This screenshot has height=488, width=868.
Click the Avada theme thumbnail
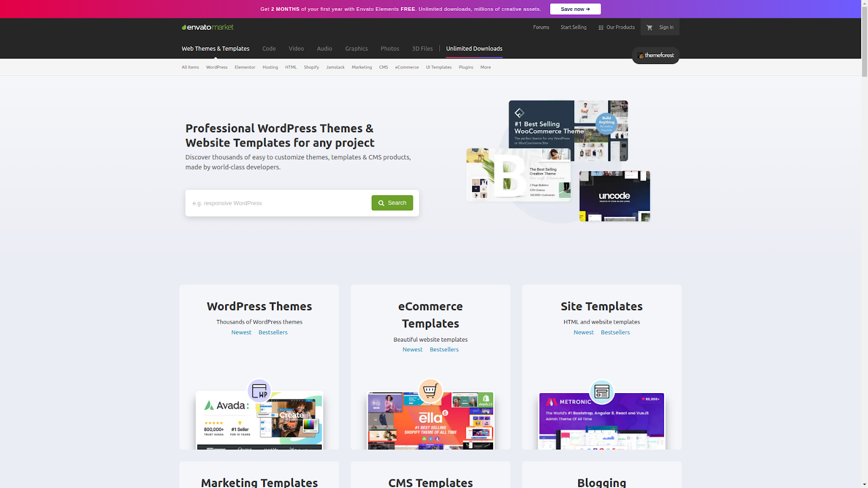(259, 420)
